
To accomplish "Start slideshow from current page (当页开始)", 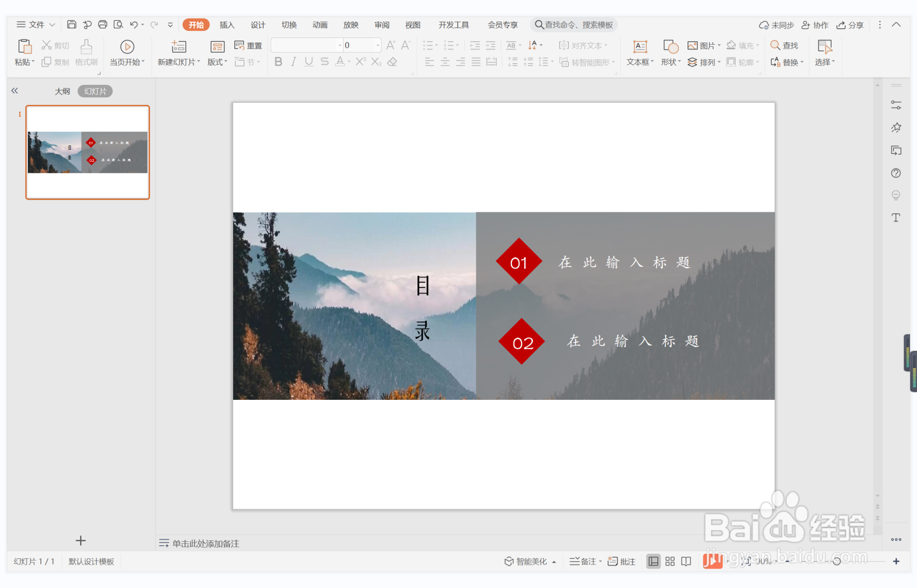I will coord(127,53).
